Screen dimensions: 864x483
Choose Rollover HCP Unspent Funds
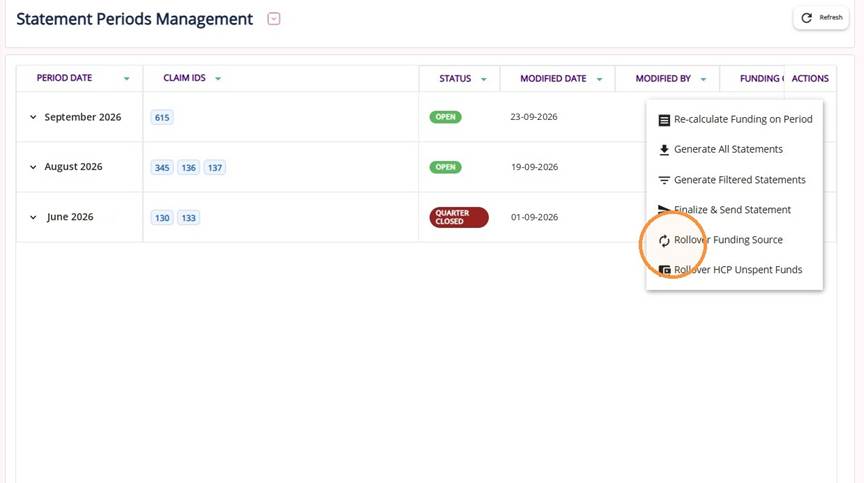pos(735,270)
